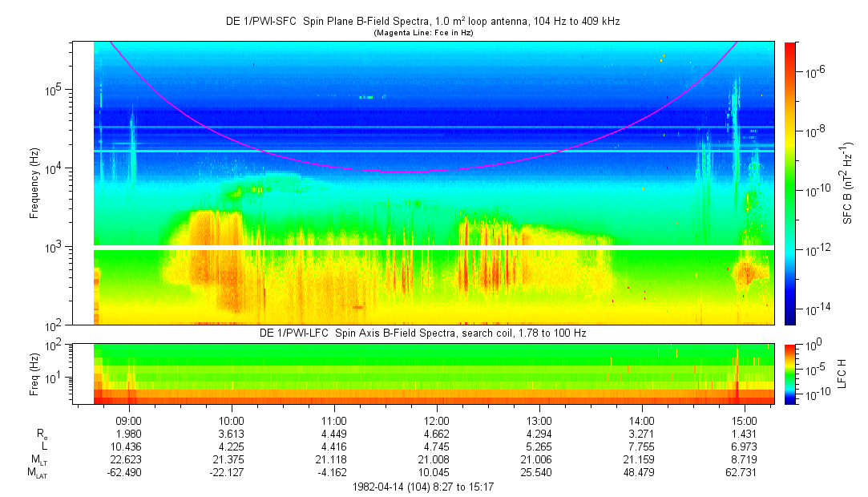Select the 10:00 time tick label
This screenshot has width=868, height=497.
coord(232,420)
